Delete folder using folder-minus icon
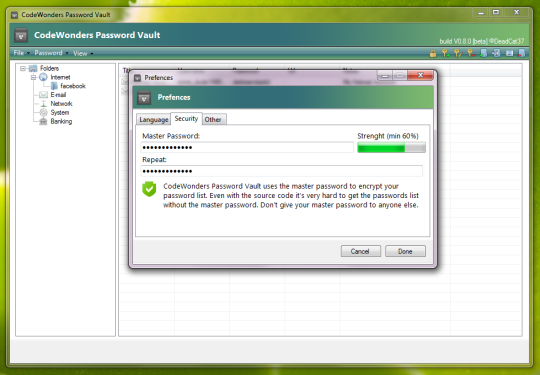 click(521, 53)
